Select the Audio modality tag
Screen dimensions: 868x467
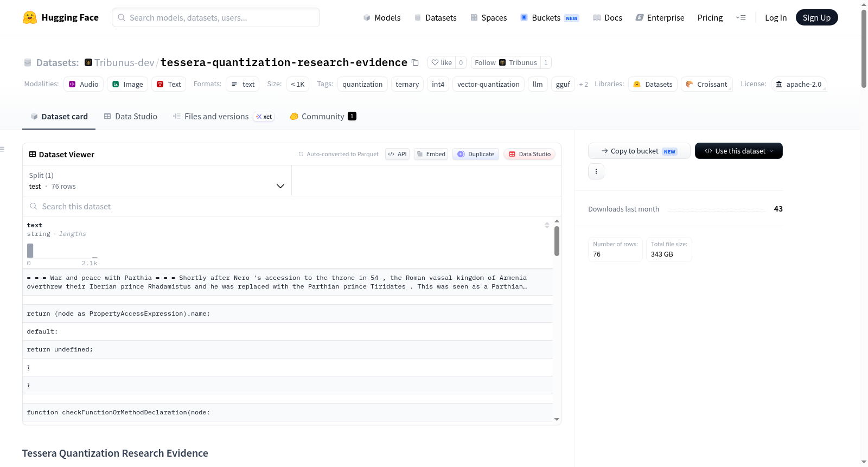pos(84,84)
